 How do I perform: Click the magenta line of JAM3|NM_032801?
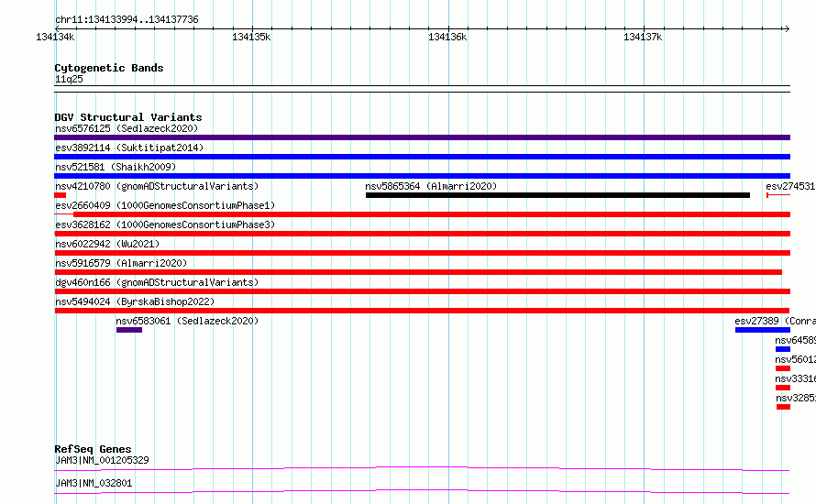[x=422, y=491]
